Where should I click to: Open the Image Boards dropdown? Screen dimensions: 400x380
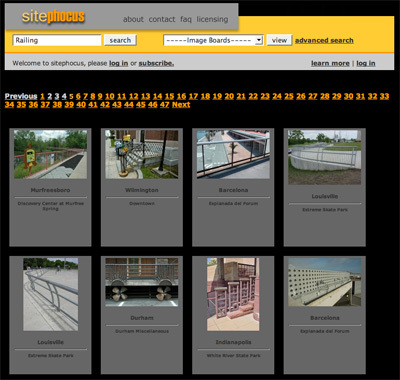click(x=213, y=40)
